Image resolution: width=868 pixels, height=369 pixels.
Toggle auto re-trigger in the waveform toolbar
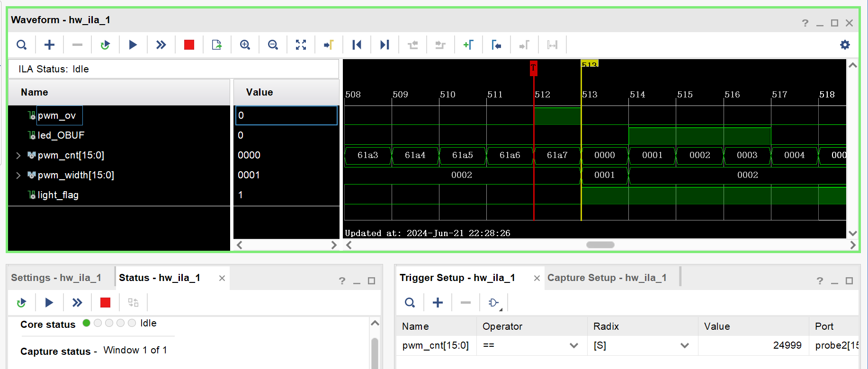[105, 45]
